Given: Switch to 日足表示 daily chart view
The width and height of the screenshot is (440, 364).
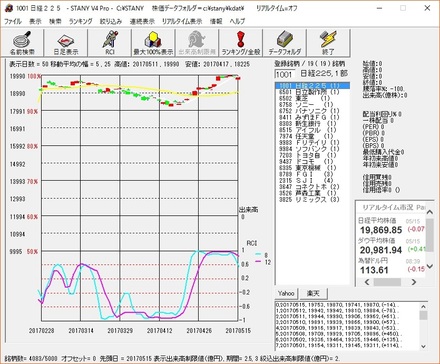Looking at the screenshot, I should coord(66,43).
